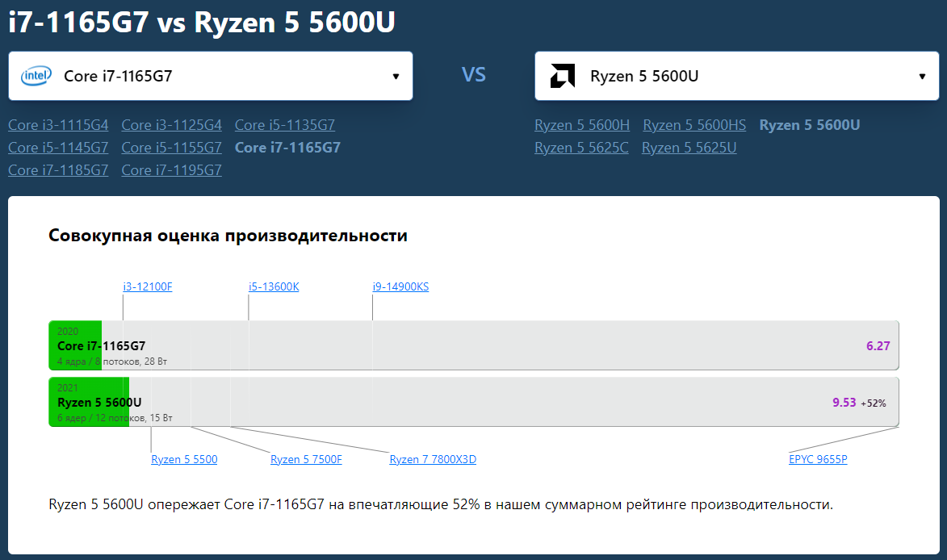The image size is (947, 560).
Task: Click the 6.27 score value
Action: click(x=878, y=346)
